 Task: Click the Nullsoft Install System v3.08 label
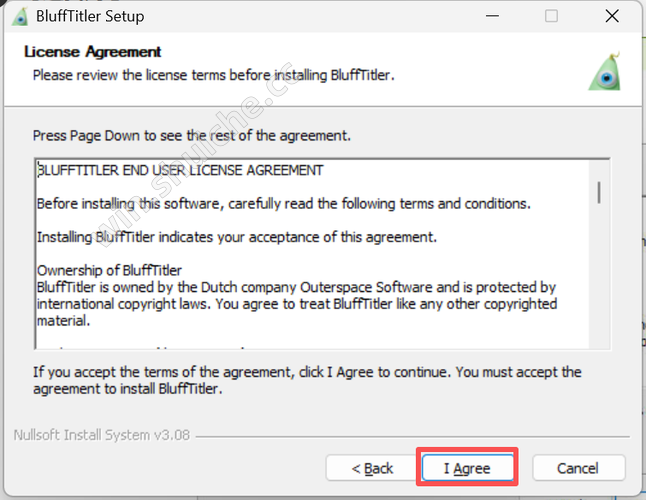click(102, 435)
